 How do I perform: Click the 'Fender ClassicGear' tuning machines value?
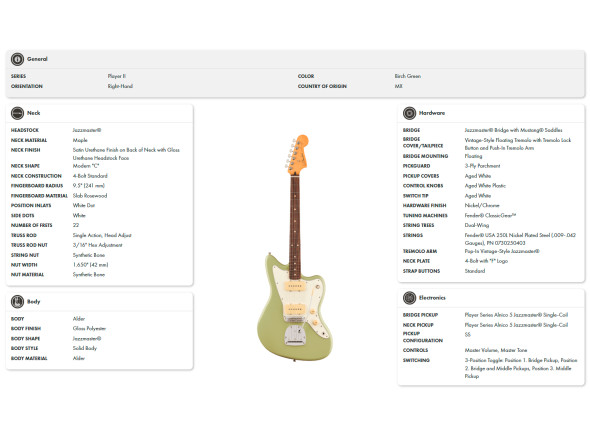click(x=490, y=215)
